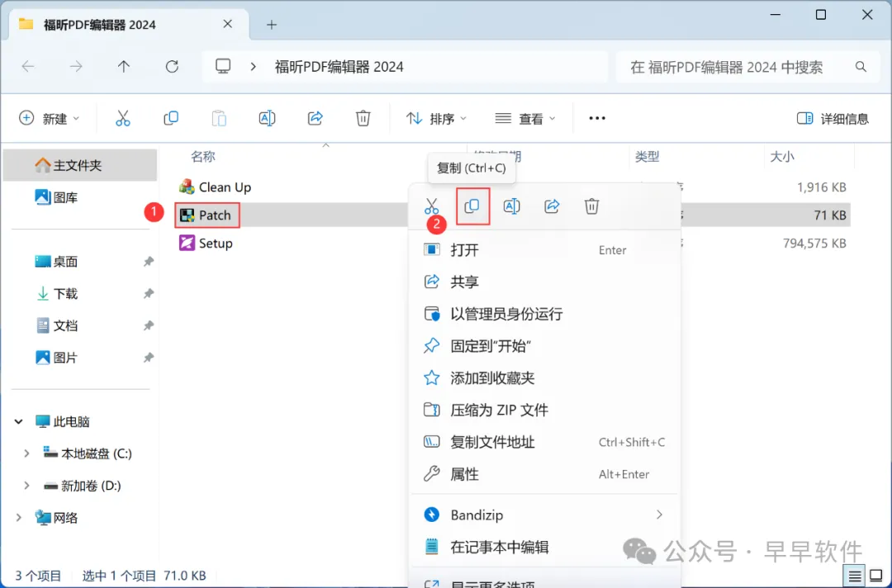The image size is (892, 588).
Task: Click the toolbar Paste clipboard icon
Action: click(219, 118)
